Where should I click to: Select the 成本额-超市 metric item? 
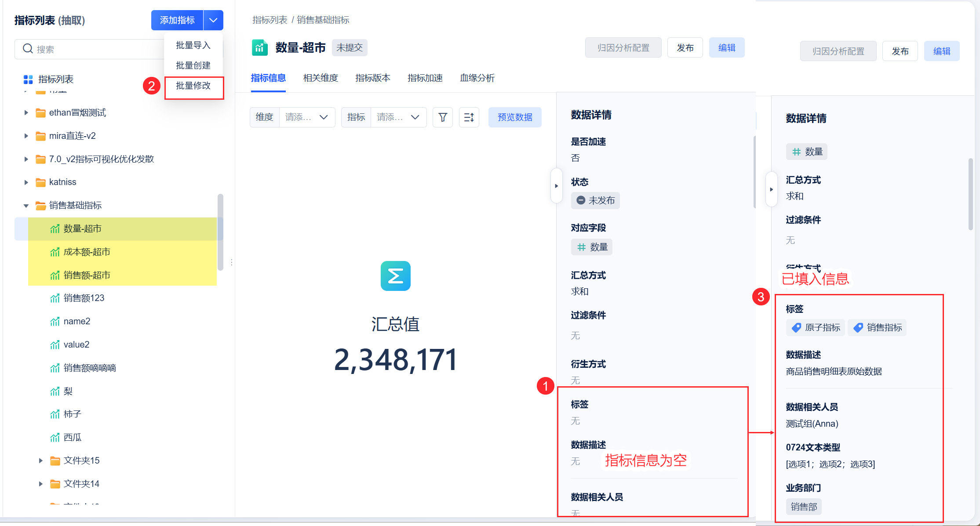click(87, 252)
